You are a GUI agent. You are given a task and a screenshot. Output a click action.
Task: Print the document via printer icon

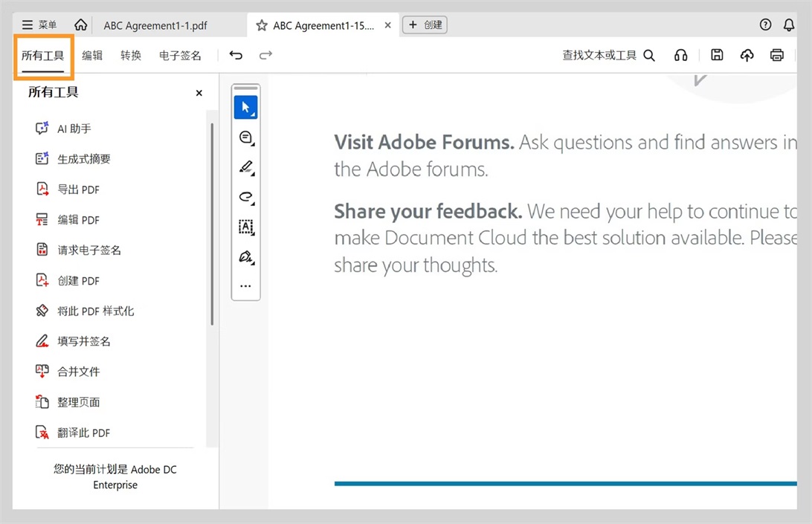[777, 55]
